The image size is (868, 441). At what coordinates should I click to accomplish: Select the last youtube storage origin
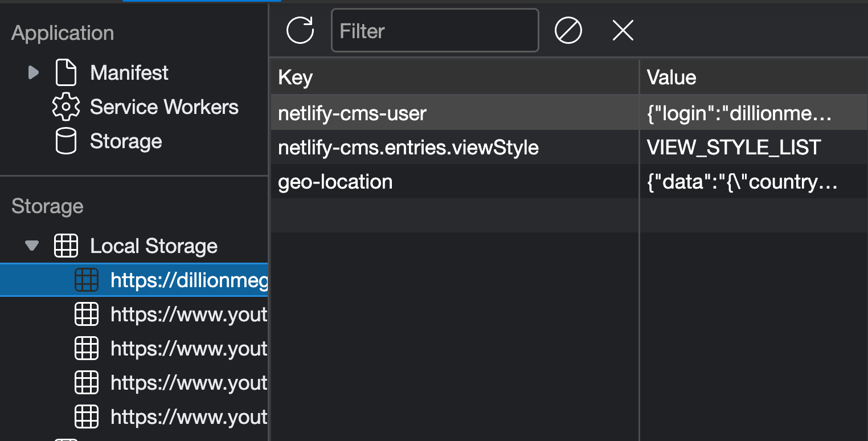[134, 416]
